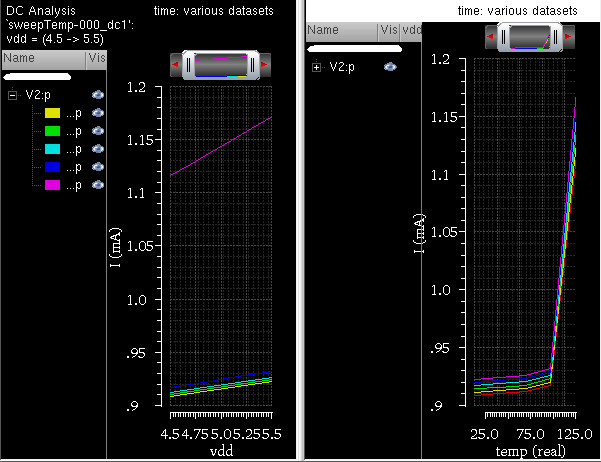The height and width of the screenshot is (462, 601).
Task: Expand the V2:p tree in right panel
Action: click(316, 67)
